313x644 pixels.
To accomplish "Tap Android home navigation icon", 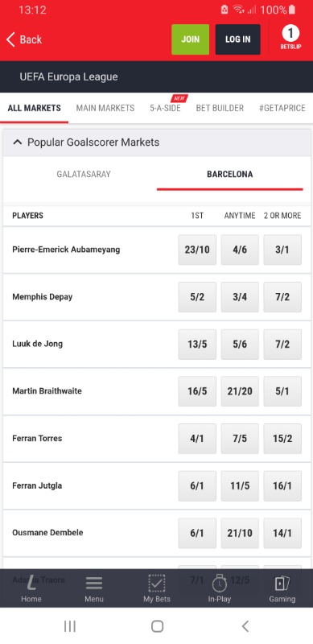I will pyautogui.click(x=157, y=626).
